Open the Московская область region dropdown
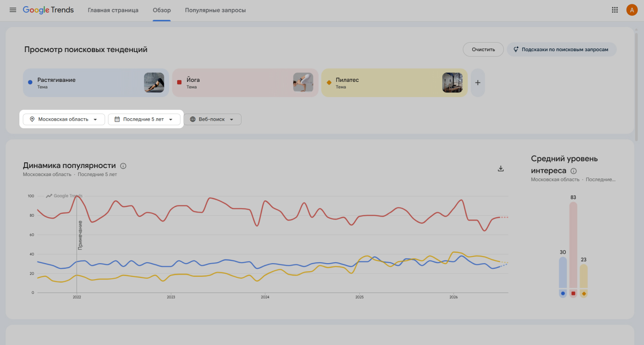This screenshot has height=345, width=644. point(64,119)
